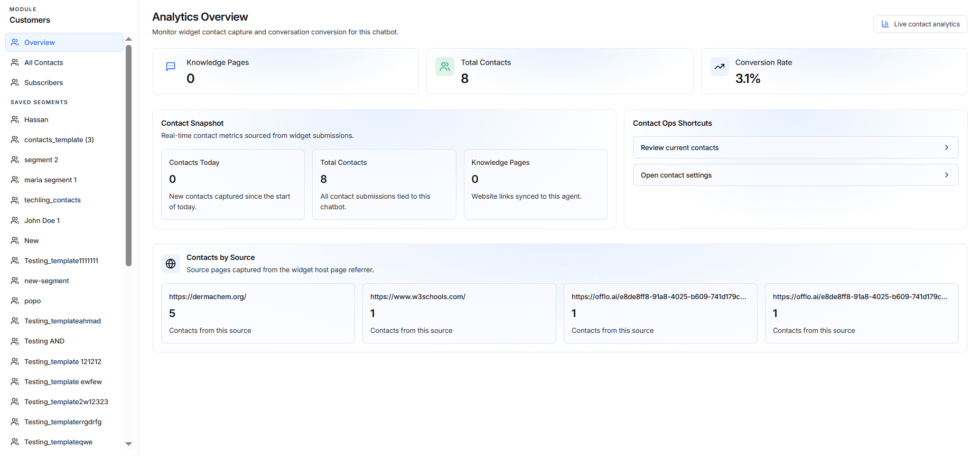Go to All Contacts

coord(64,62)
